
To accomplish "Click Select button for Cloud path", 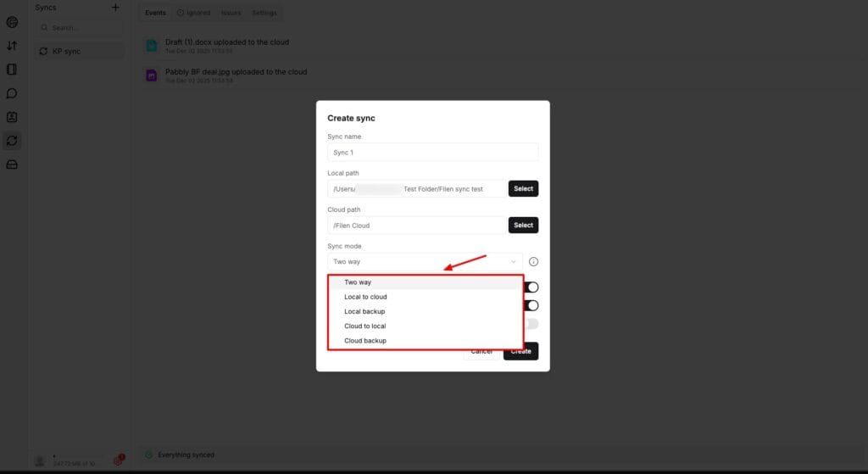I will click(x=523, y=226).
